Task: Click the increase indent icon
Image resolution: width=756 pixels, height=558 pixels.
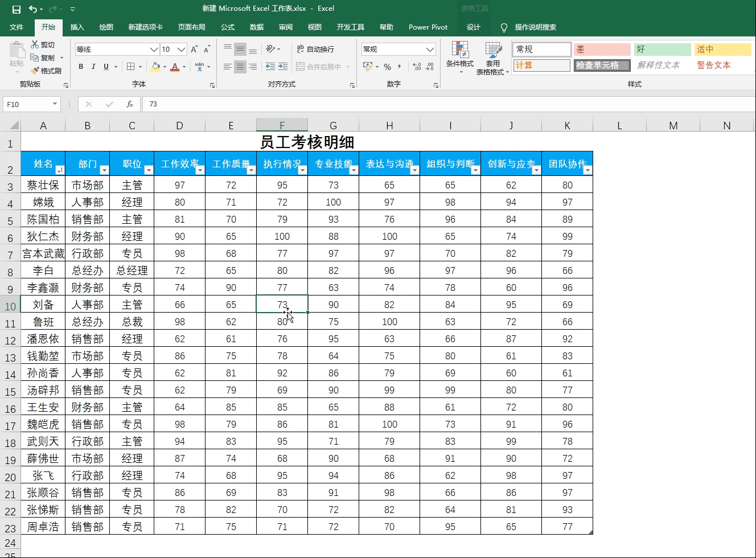Action: pyautogui.click(x=283, y=67)
